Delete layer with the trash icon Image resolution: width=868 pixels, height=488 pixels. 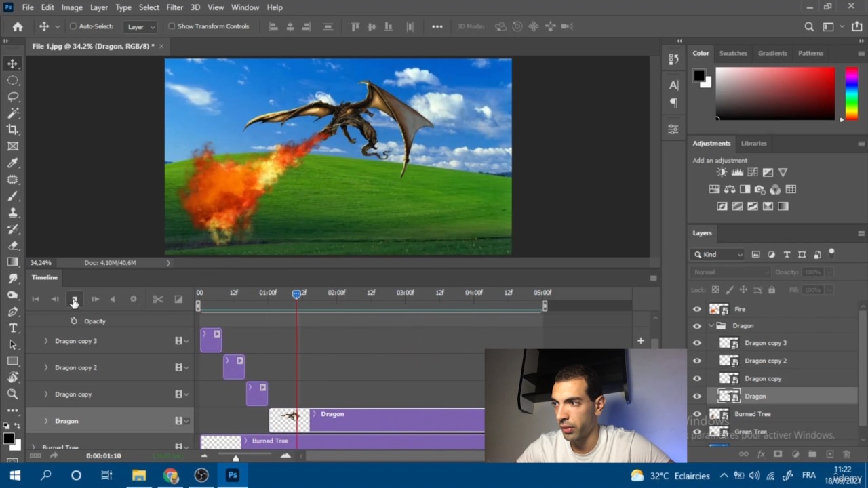point(846,454)
